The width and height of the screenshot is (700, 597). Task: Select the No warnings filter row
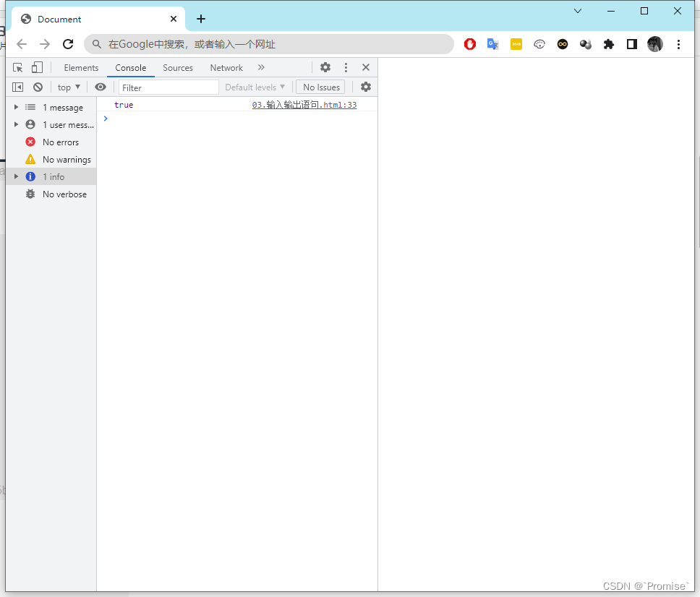tap(52, 159)
